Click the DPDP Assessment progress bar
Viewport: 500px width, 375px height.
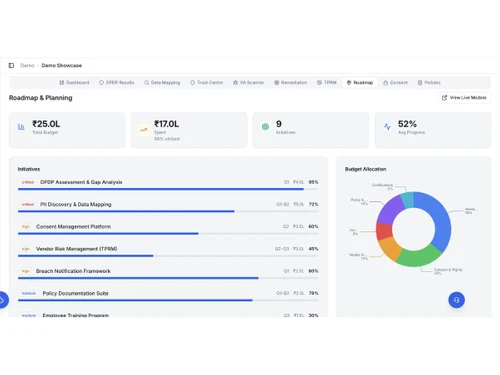coord(168,189)
